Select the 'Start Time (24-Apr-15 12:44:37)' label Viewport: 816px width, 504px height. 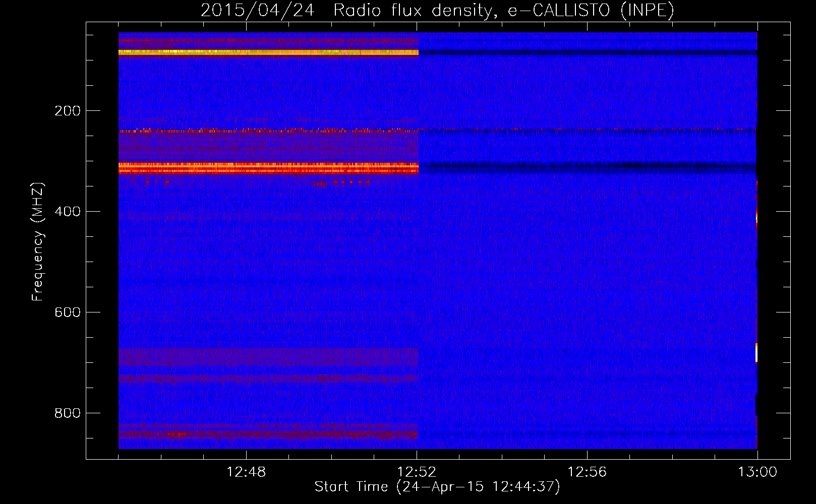(437, 487)
